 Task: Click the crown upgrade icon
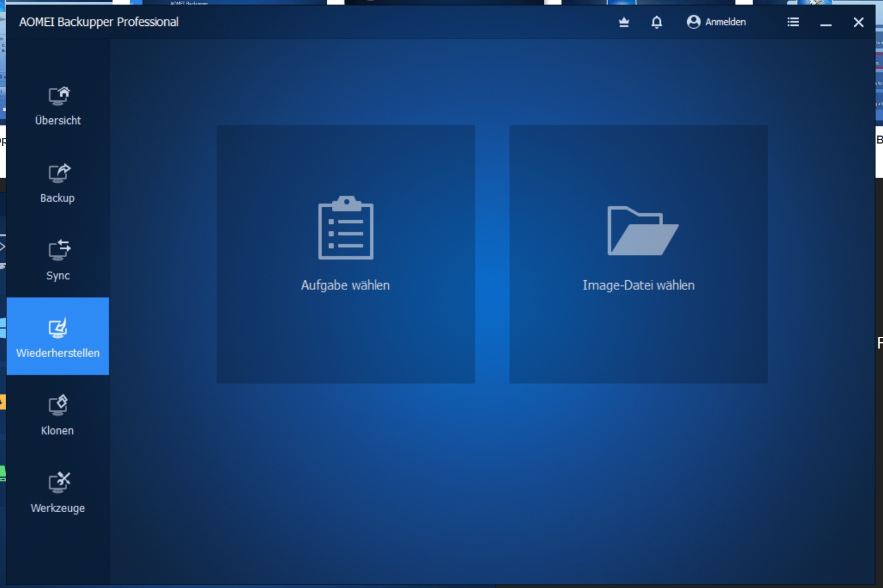[x=624, y=22]
